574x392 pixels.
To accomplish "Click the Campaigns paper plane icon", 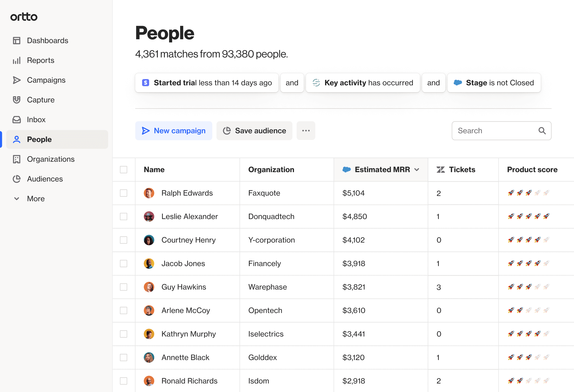I will click(17, 80).
